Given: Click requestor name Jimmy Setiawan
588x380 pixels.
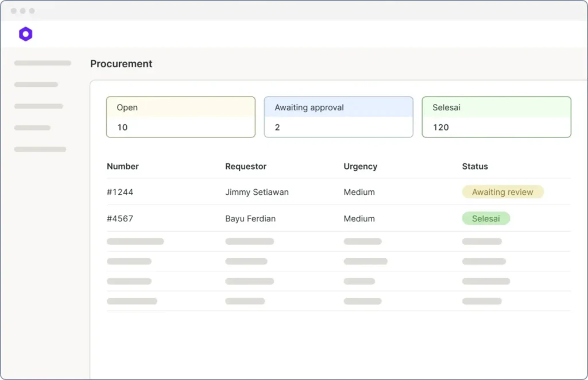Looking at the screenshot, I should [257, 192].
